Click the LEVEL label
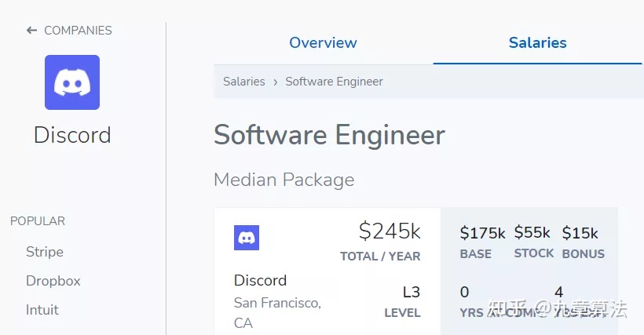644x335 pixels. (402, 313)
